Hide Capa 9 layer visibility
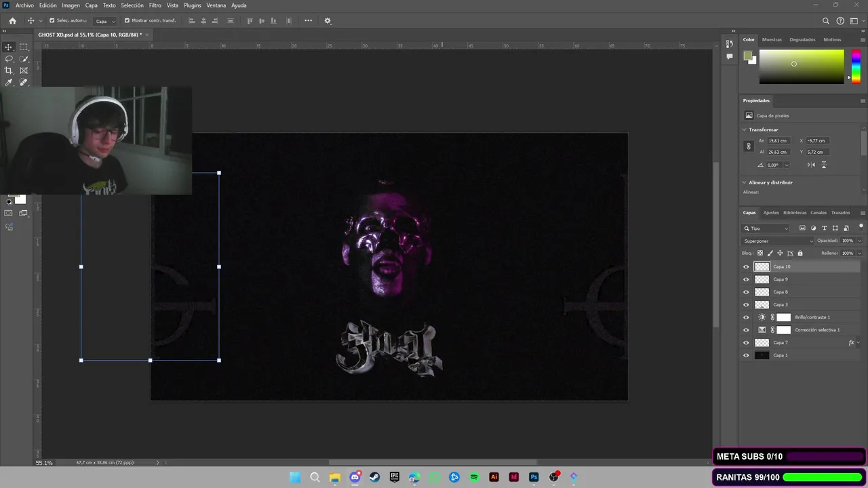868x488 pixels. [x=746, y=279]
